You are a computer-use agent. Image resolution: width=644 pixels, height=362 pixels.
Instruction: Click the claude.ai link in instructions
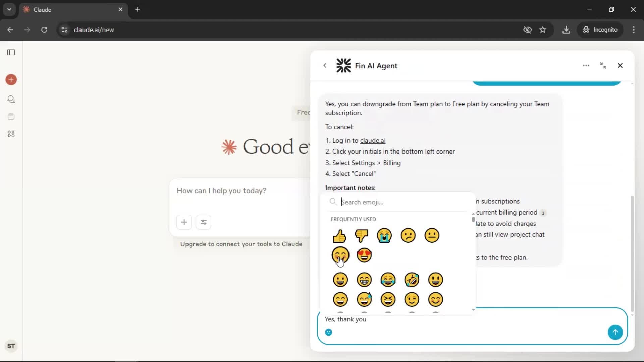pos(373,141)
